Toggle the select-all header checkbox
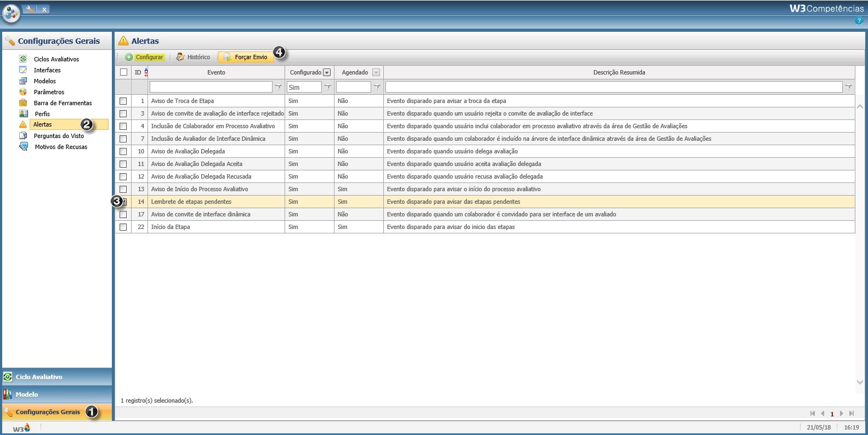This screenshot has height=435, width=868. (123, 72)
